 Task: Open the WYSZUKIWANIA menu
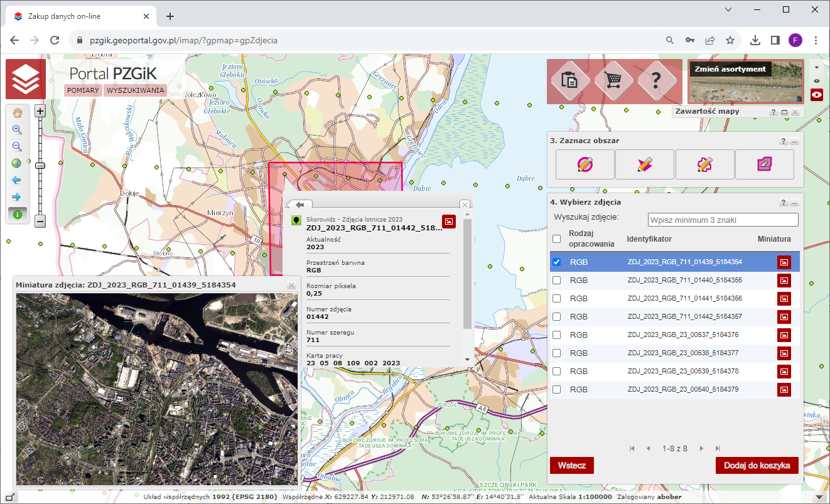(x=135, y=90)
